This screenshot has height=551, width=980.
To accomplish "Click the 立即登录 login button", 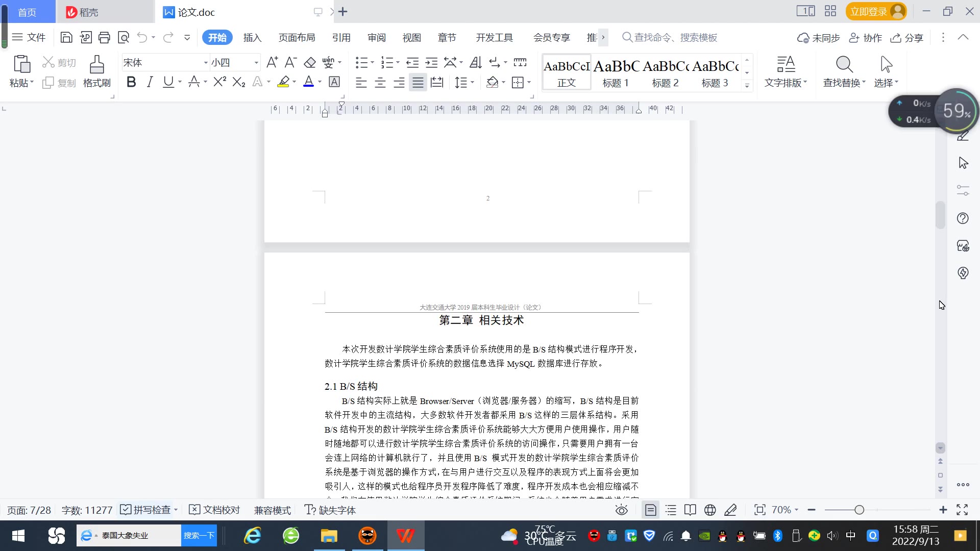I will click(x=869, y=11).
